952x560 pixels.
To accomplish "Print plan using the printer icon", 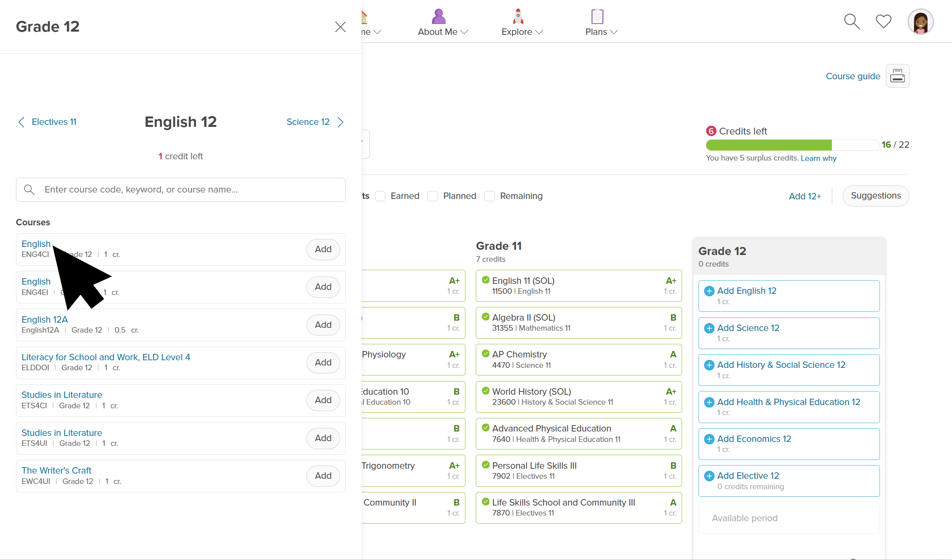I will [x=898, y=76].
